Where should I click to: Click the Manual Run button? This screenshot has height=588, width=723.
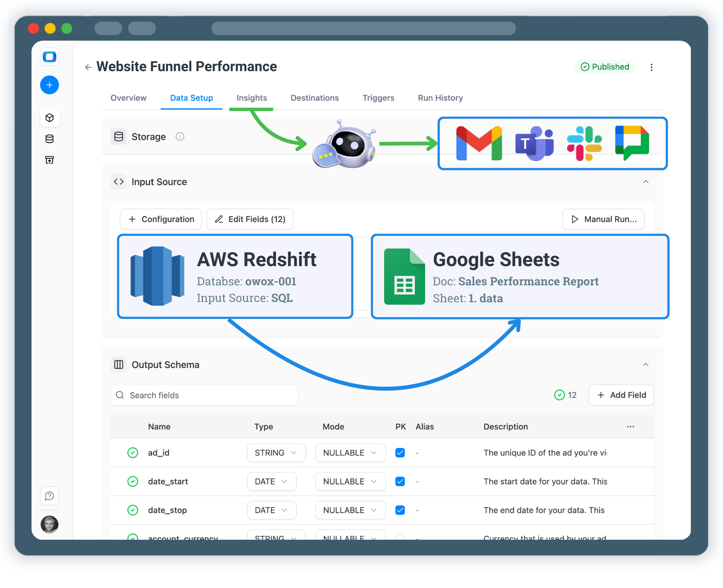603,219
